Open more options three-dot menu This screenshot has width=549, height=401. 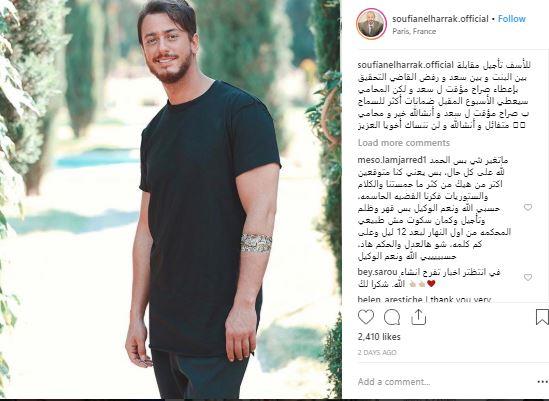click(542, 382)
